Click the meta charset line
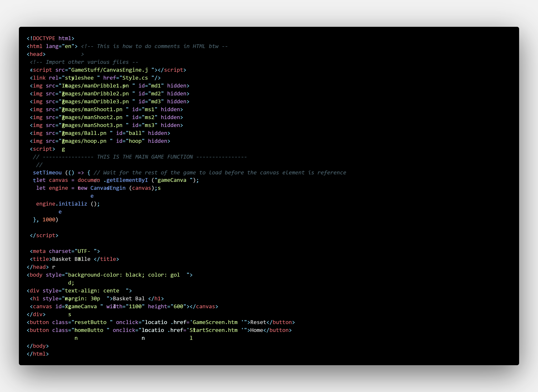The image size is (538, 392). tap(65, 251)
